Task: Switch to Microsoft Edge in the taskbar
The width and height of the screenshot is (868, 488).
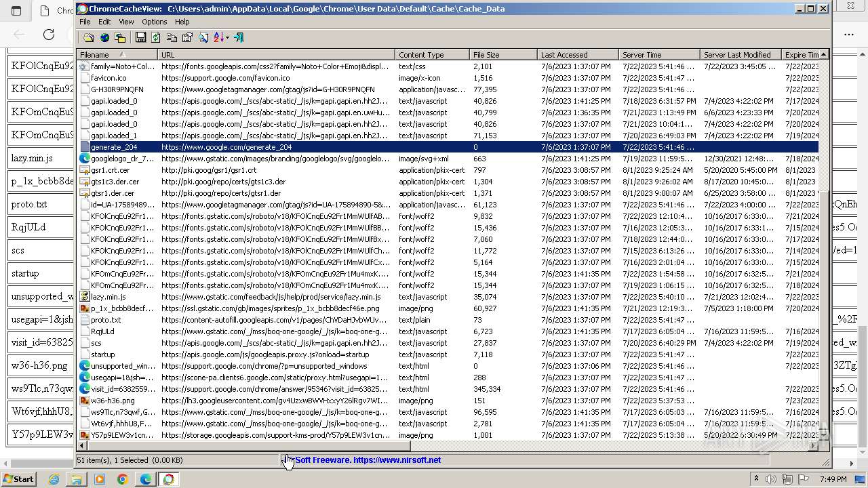Action: (145, 479)
